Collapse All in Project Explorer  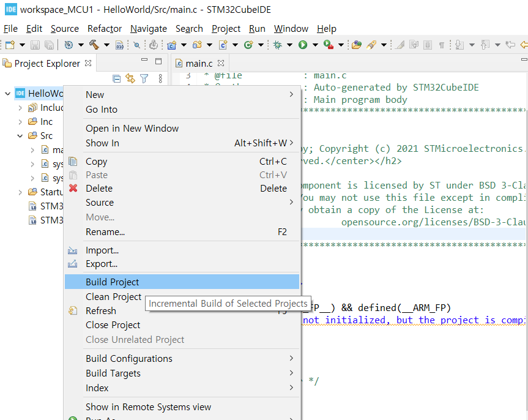pyautogui.click(x=116, y=79)
